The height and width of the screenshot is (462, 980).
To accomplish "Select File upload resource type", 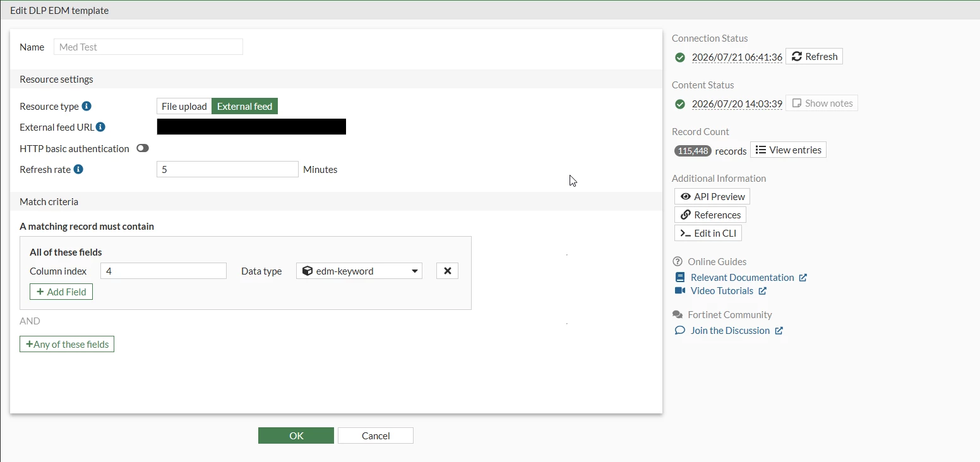I will pos(184,106).
